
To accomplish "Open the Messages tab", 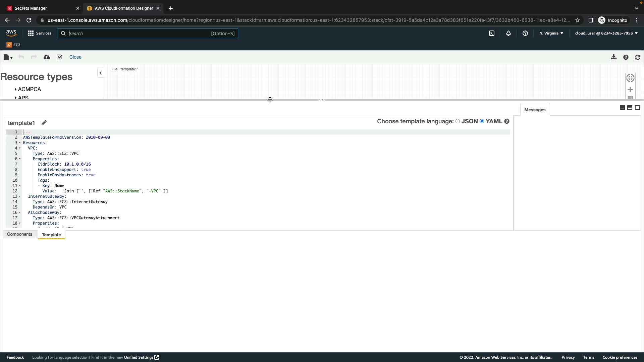I will pos(535,110).
